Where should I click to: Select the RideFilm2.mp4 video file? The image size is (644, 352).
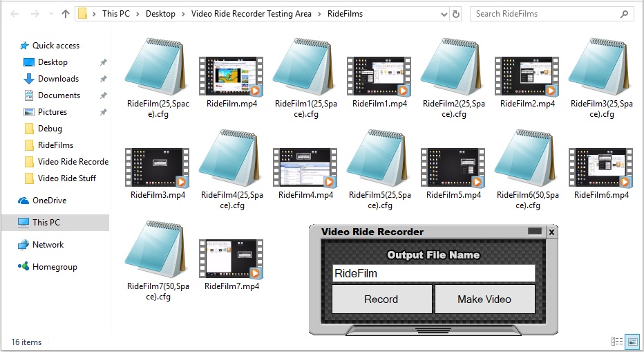527,76
